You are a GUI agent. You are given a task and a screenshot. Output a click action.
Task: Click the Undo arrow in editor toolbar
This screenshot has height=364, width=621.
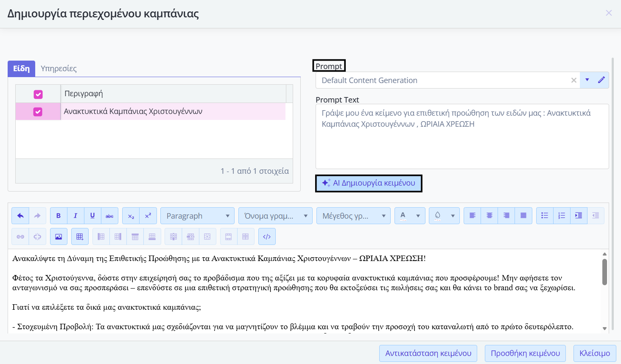tap(20, 216)
